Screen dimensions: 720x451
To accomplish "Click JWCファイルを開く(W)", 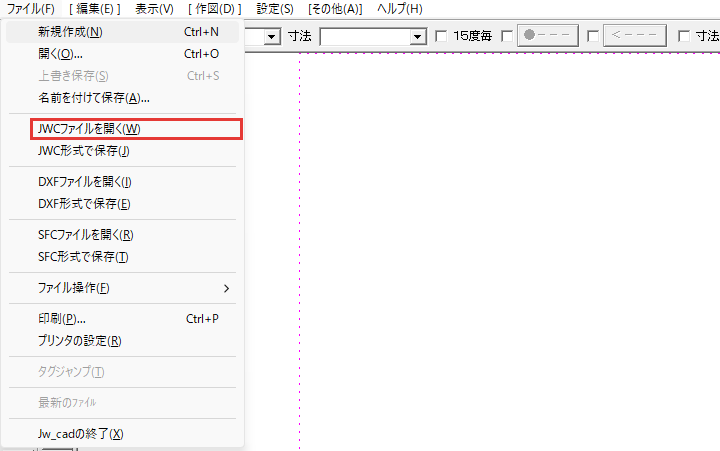I will 136,129.
